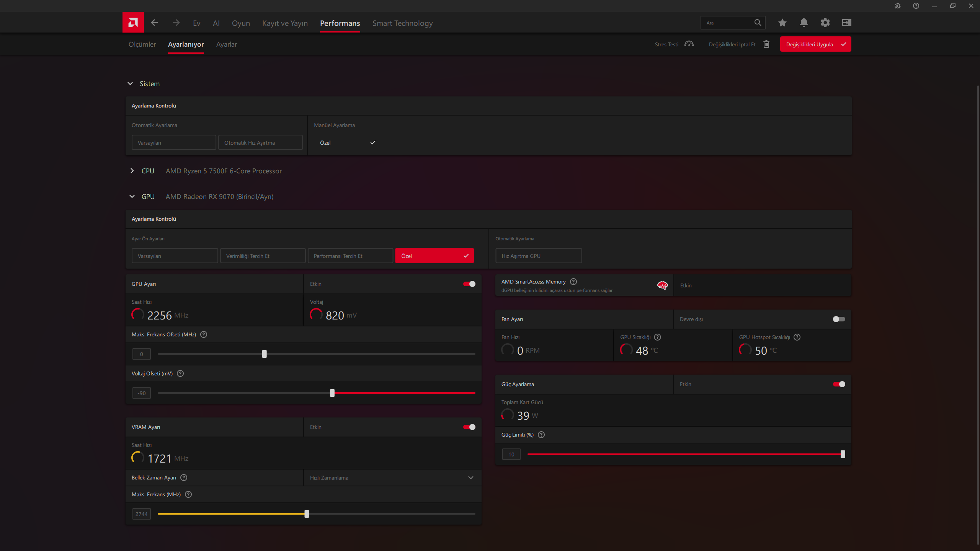Switch to the Oyun tab

point(241,23)
